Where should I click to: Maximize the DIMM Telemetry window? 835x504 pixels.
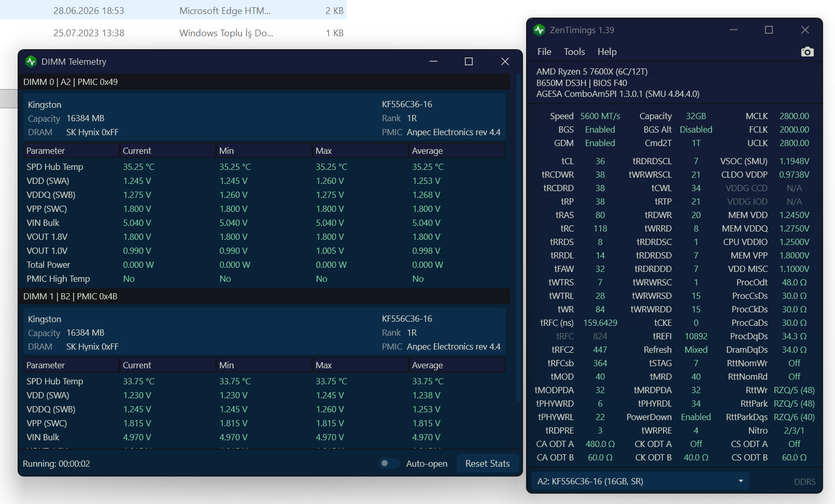coord(469,61)
